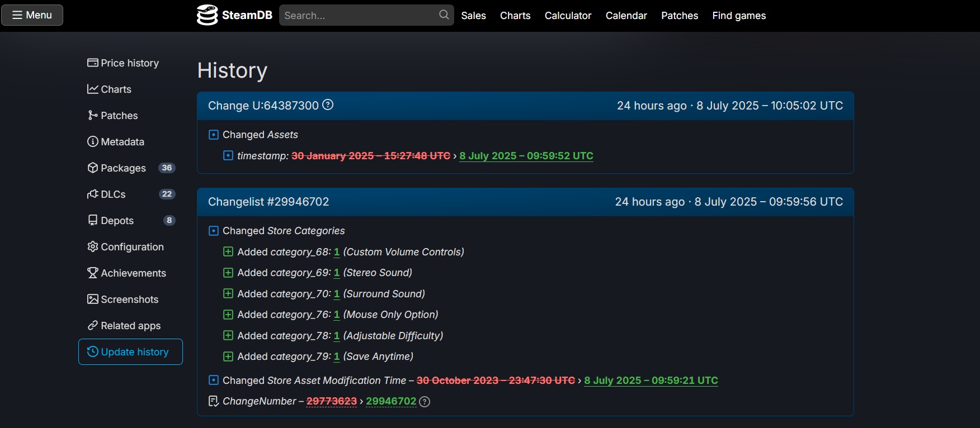
Task: Click the SteamDB logo icon
Action: 207,15
